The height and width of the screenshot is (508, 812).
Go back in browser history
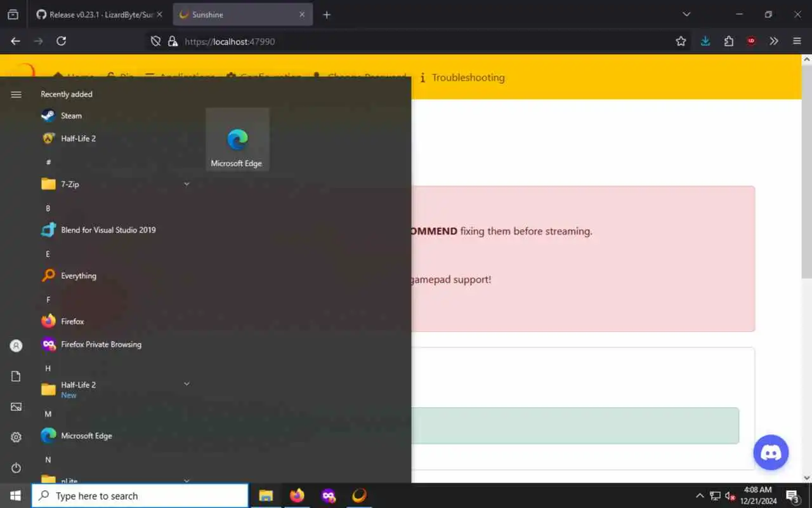[15, 41]
